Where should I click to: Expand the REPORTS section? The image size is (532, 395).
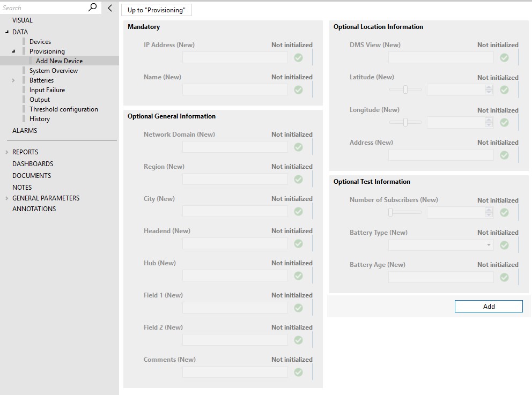pyautogui.click(x=7, y=152)
